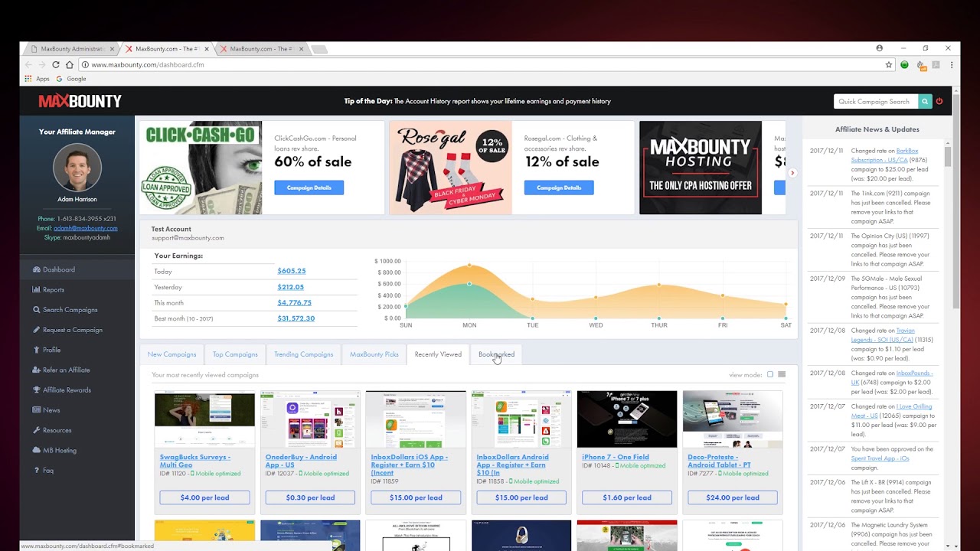
Task: Log out using the red power icon
Action: [939, 101]
